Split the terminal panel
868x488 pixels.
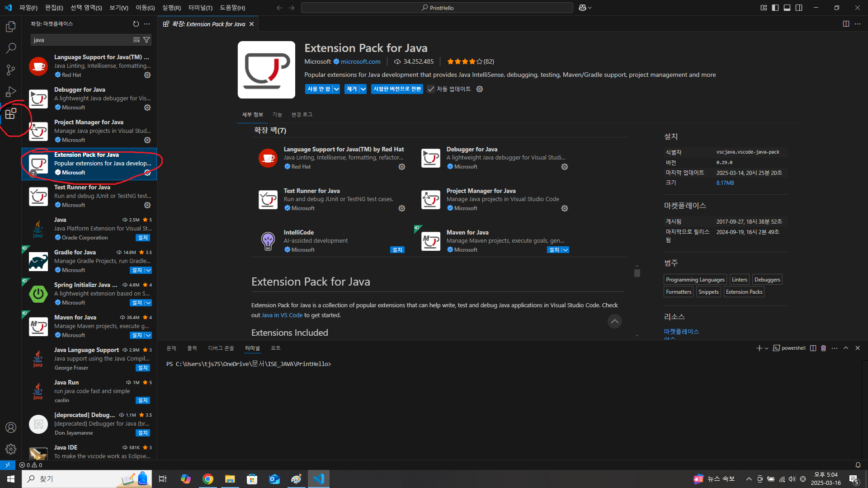[x=813, y=348]
